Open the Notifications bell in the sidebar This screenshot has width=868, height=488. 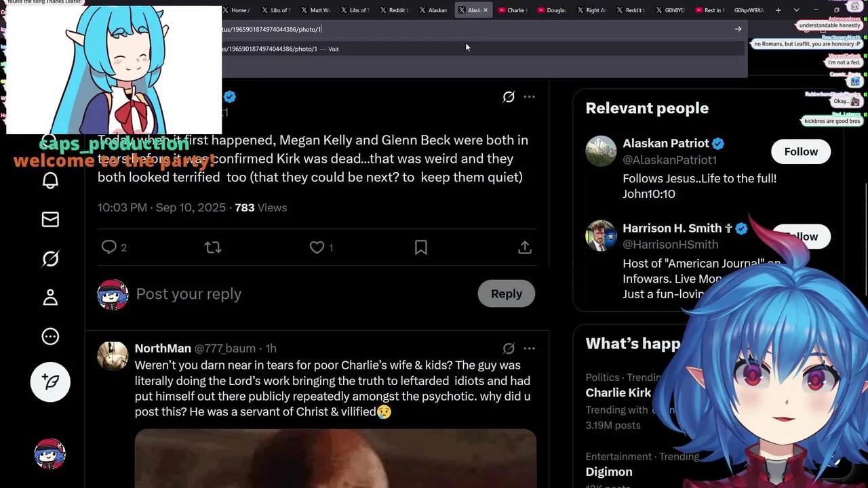pyautogui.click(x=50, y=180)
